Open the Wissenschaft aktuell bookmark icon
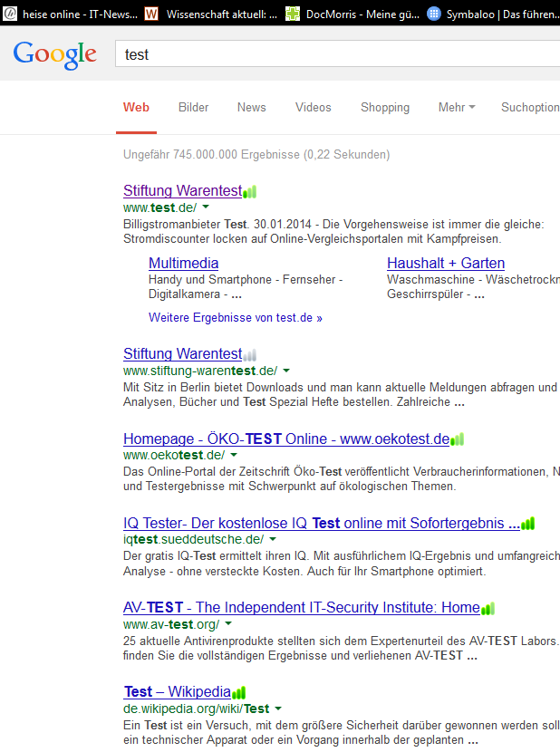The height and width of the screenshot is (752, 560). click(151, 14)
